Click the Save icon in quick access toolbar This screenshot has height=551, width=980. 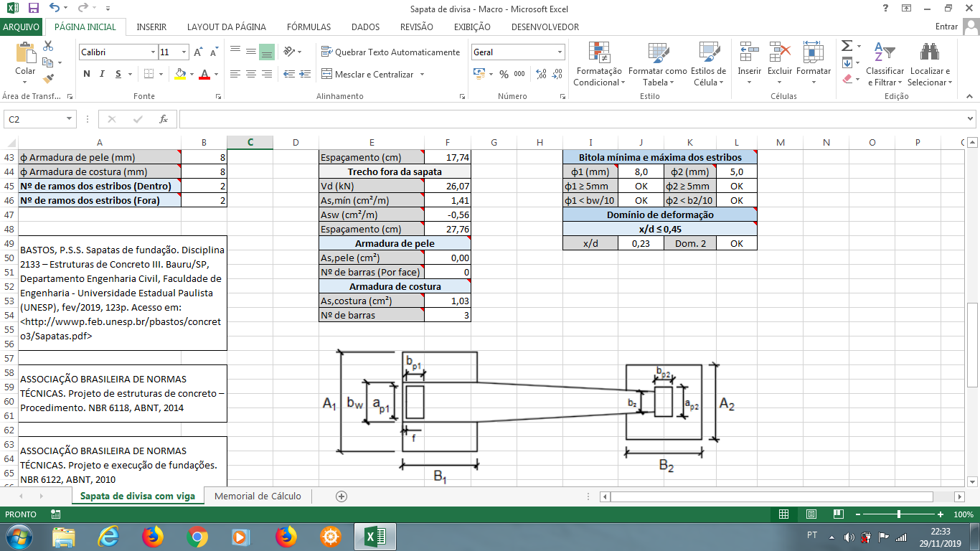(x=33, y=9)
